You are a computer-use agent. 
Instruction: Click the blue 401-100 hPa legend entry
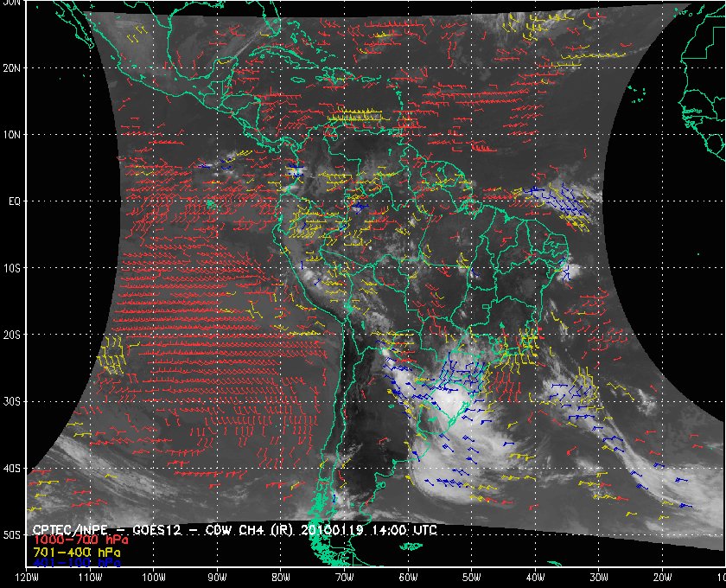point(77,563)
